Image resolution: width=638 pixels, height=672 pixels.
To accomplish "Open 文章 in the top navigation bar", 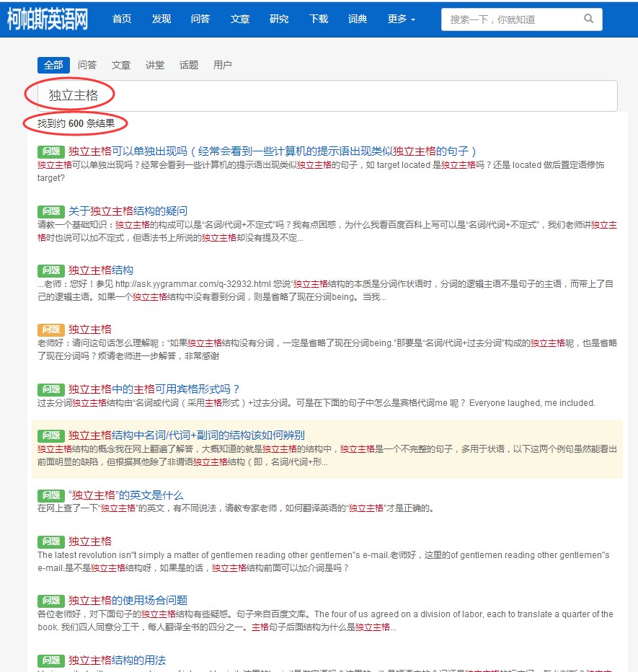I will pyautogui.click(x=240, y=19).
